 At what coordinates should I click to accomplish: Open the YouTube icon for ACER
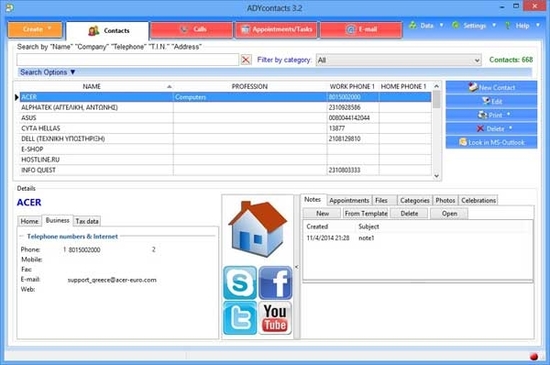pos(275,318)
